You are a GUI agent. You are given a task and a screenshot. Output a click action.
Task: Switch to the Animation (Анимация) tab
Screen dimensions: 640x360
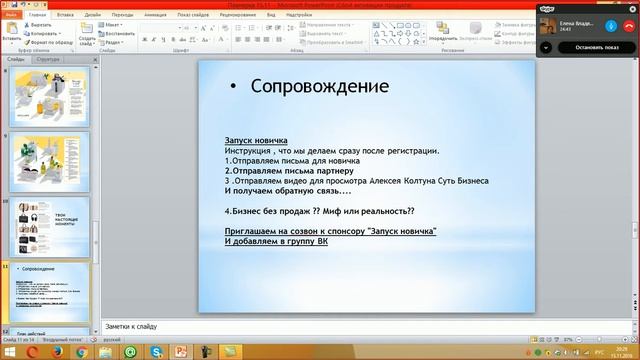click(156, 15)
